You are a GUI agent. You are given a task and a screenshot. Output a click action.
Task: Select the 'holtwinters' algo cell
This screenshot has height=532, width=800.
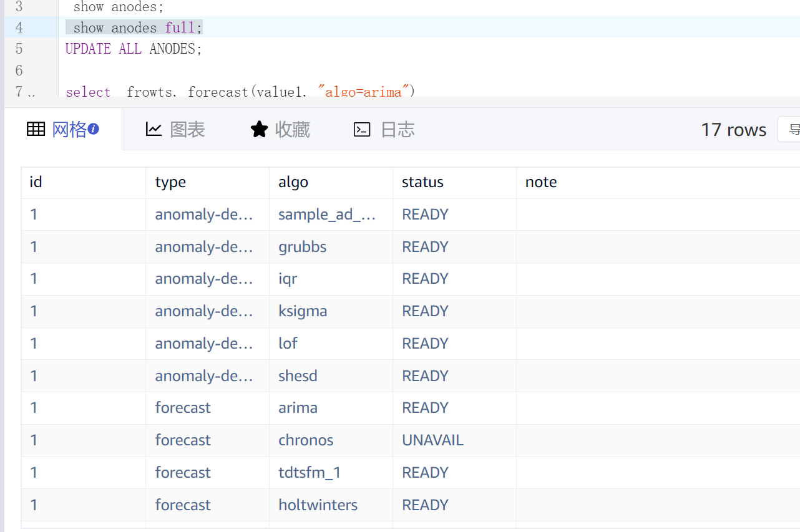318,505
